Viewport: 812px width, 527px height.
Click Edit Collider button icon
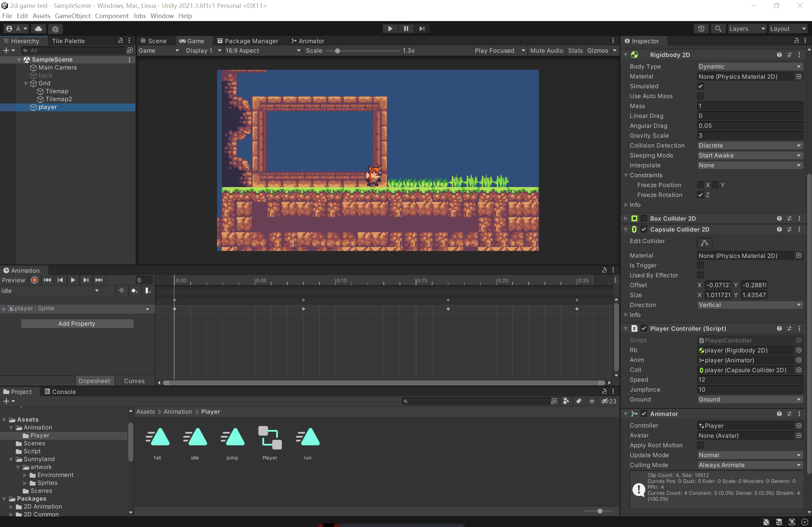pyautogui.click(x=704, y=243)
